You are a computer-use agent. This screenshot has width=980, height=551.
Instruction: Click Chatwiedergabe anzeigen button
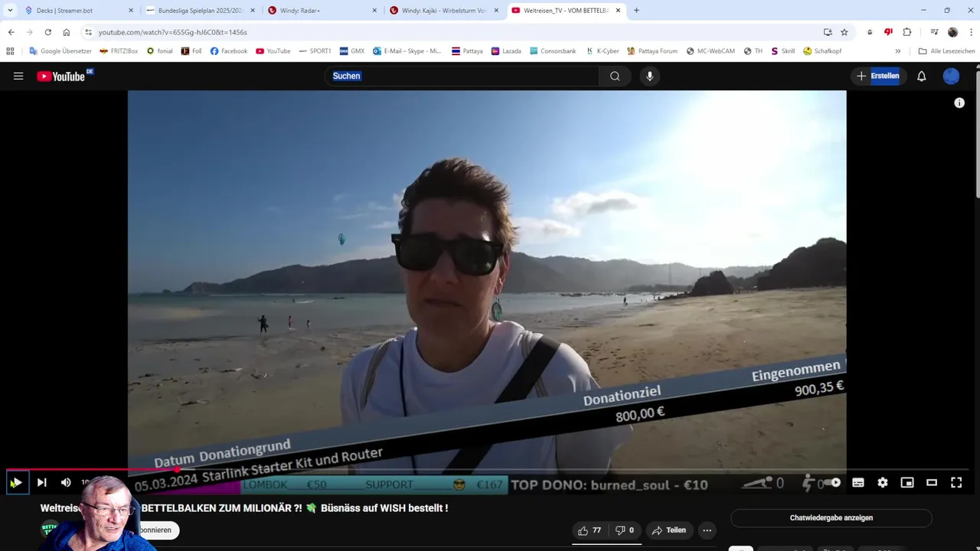point(831,518)
